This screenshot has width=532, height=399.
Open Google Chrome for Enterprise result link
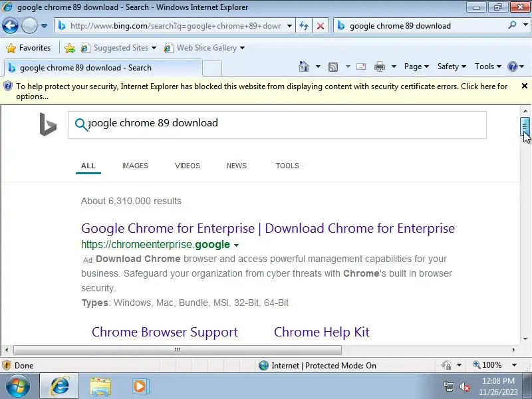[268, 228]
